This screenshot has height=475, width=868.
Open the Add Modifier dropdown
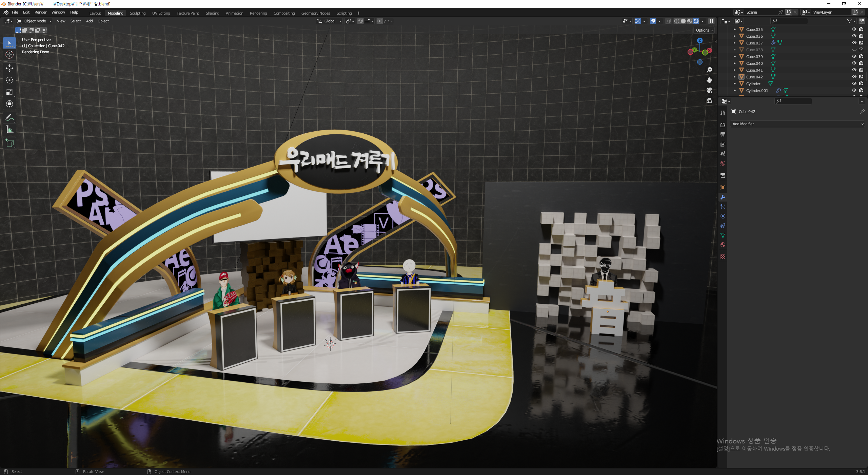pyautogui.click(x=797, y=124)
